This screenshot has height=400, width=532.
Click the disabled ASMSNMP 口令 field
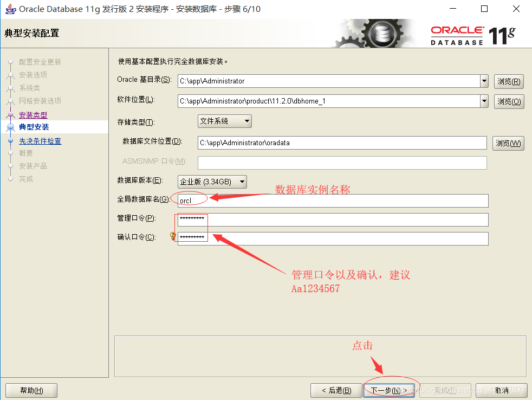[342, 163]
